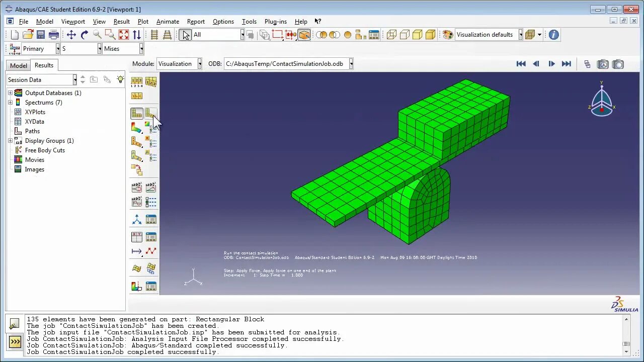
Task: Select the Rotate View tool
Action: point(84,34)
